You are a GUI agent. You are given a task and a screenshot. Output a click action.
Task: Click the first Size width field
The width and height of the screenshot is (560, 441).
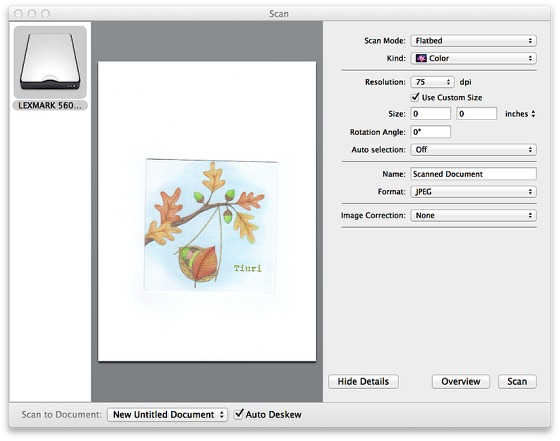tap(430, 114)
